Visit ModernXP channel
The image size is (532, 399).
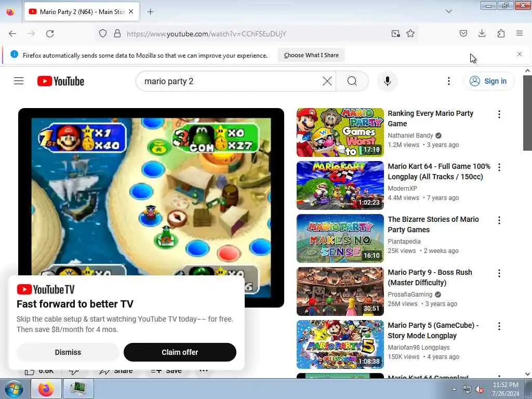point(403,188)
